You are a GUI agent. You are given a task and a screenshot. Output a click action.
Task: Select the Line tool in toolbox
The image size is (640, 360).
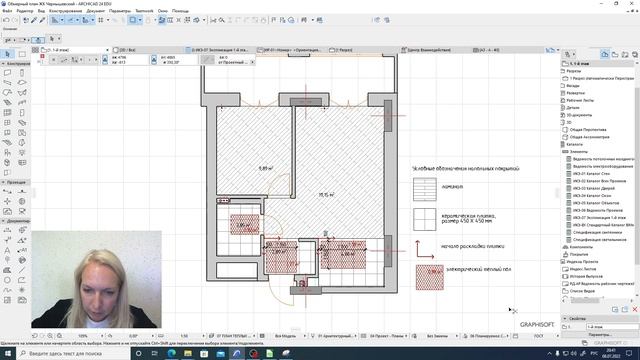(22, 270)
